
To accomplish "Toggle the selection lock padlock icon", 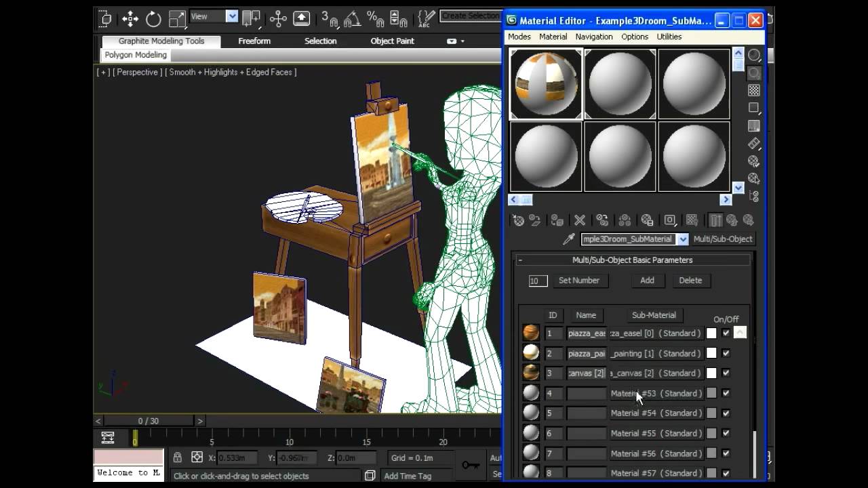I will click(x=177, y=457).
